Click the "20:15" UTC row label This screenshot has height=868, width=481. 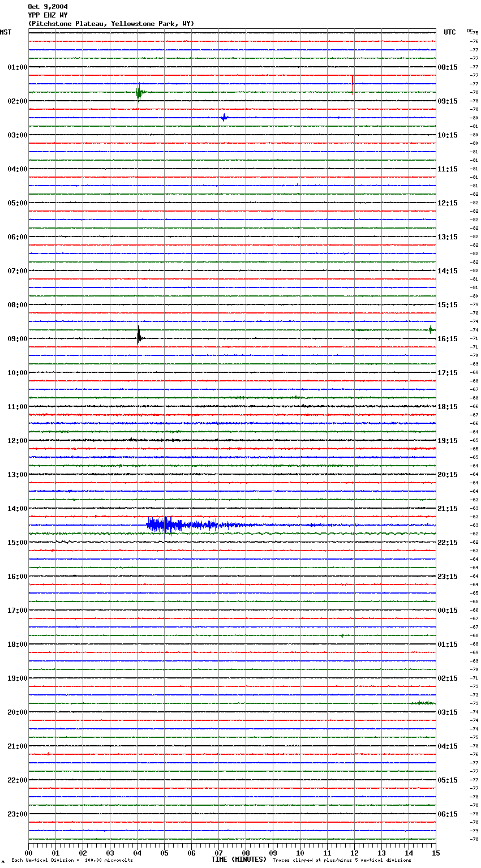point(448,475)
